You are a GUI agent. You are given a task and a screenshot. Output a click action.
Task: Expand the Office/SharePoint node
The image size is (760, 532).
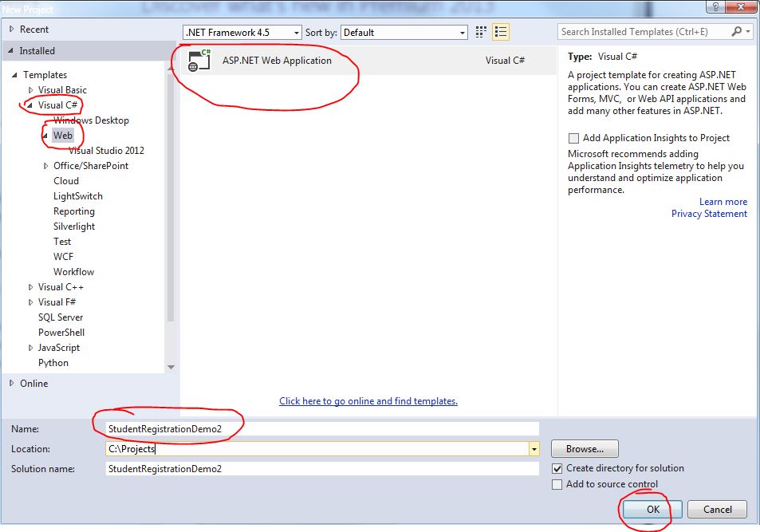coord(45,166)
